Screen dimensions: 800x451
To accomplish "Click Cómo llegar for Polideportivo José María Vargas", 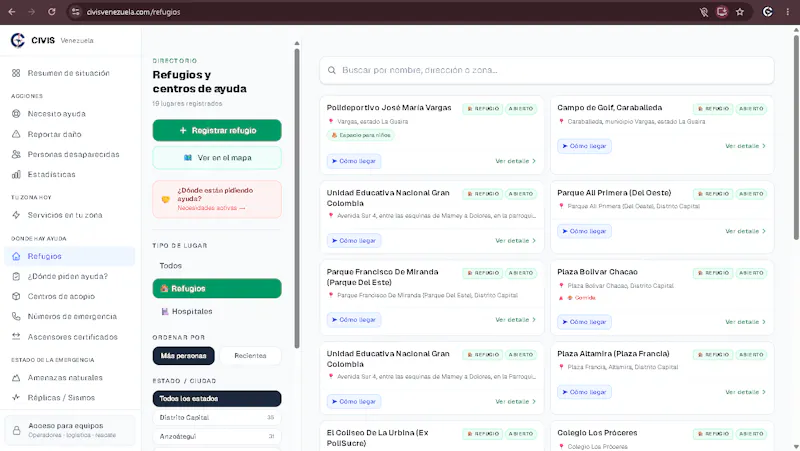I will [x=354, y=161].
